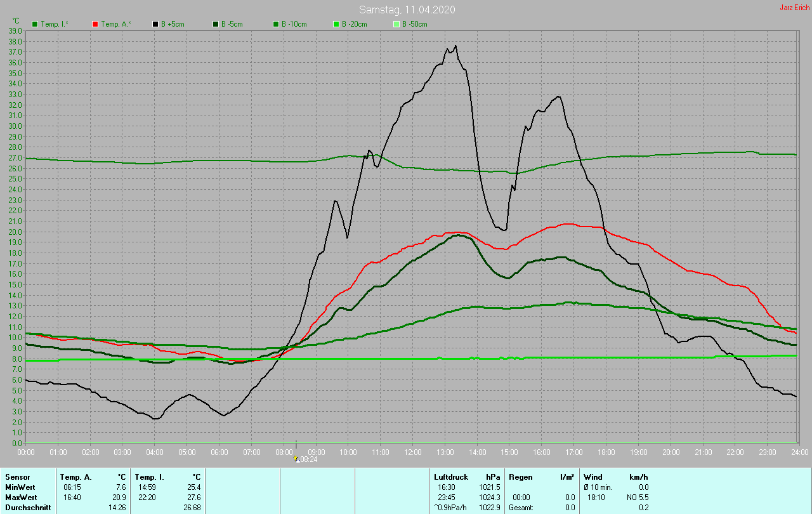
Task: Click Temp. A. maximum value 20.9
Action: (x=119, y=498)
